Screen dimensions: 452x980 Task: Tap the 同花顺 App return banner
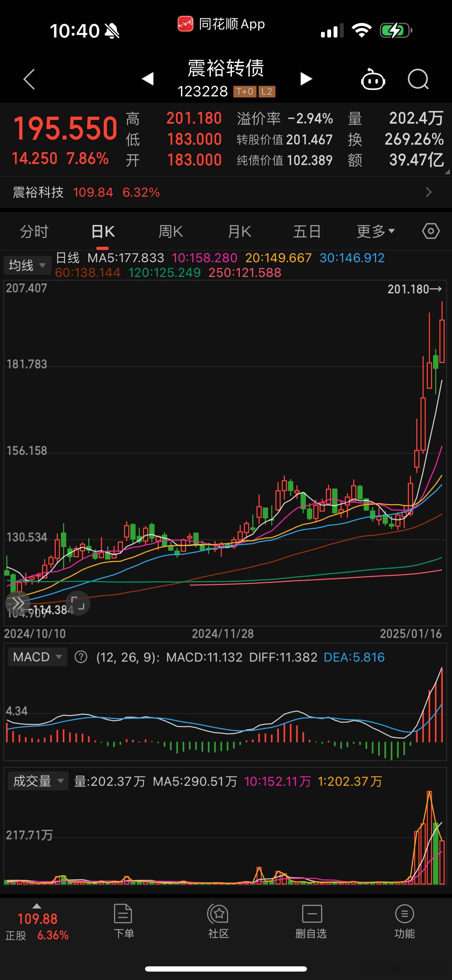pyautogui.click(x=221, y=24)
